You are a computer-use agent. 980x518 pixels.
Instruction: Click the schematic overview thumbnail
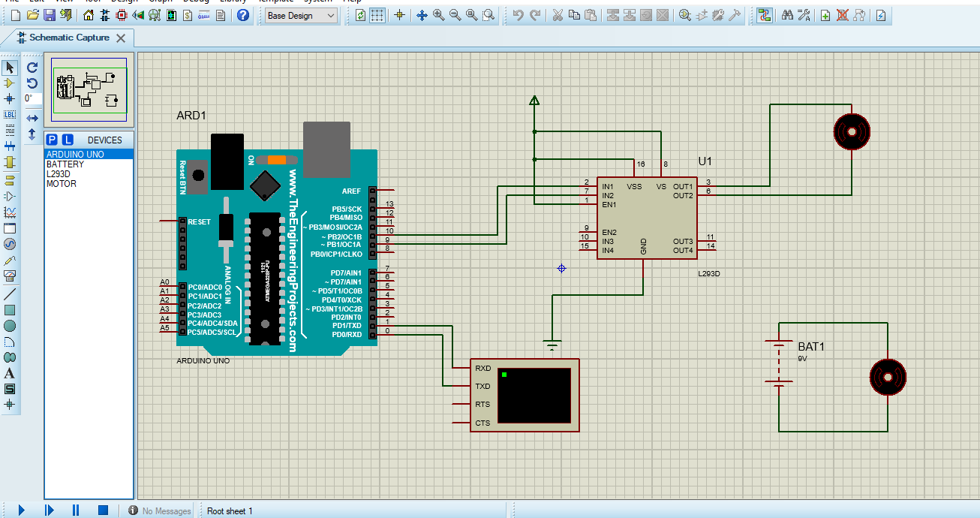tap(89, 90)
